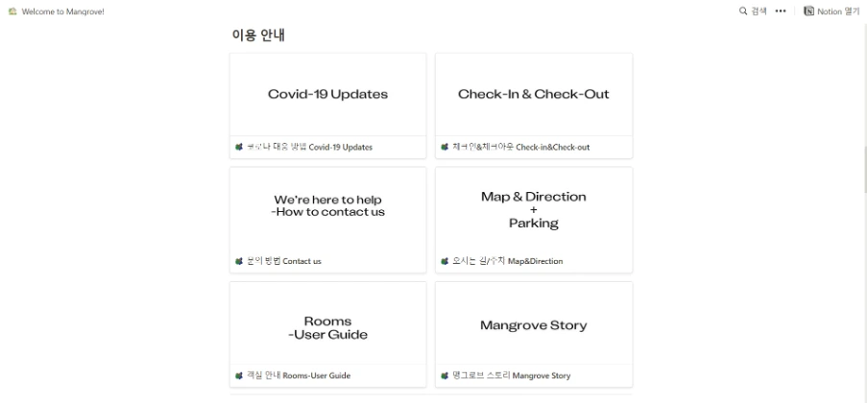Open the Mangrove Story card image
Image resolution: width=868 pixels, height=403 pixels.
[534, 323]
